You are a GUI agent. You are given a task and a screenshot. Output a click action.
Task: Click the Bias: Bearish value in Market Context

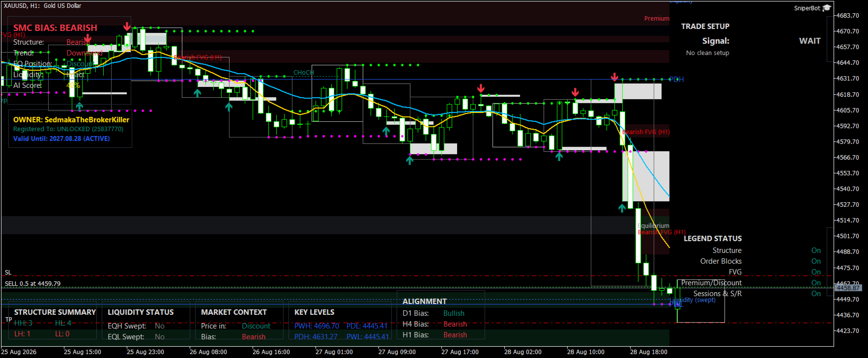click(x=254, y=337)
